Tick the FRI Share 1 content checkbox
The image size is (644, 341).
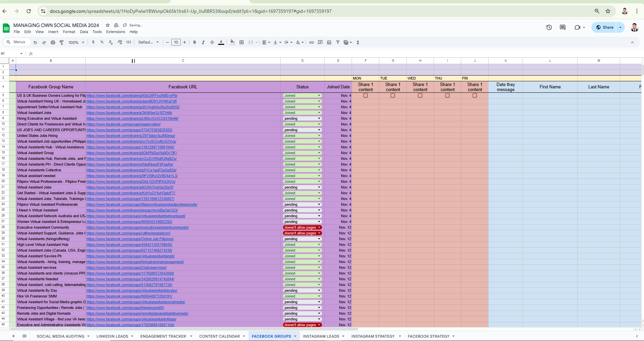click(x=475, y=95)
